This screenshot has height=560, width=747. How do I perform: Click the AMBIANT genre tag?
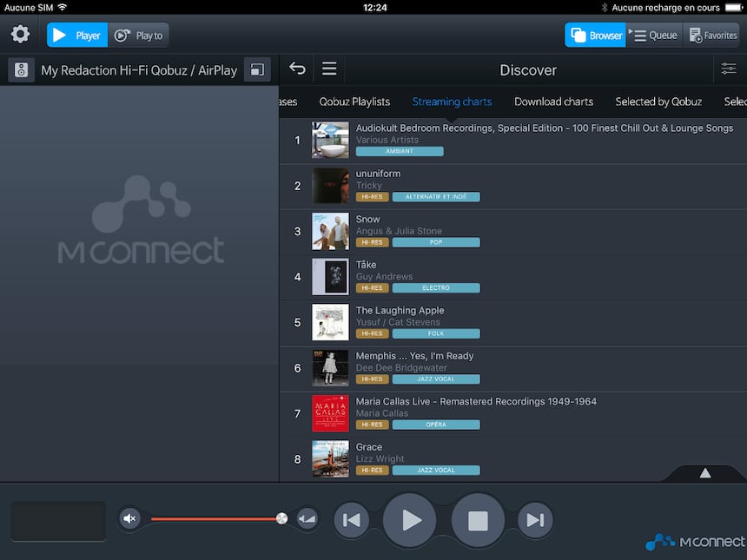click(400, 151)
